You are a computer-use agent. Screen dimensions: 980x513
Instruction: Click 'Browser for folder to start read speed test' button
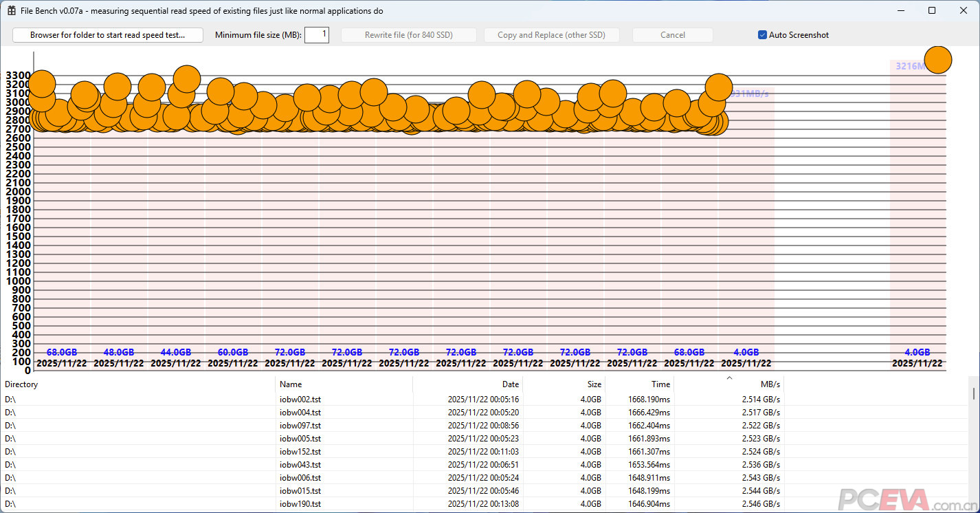(108, 35)
